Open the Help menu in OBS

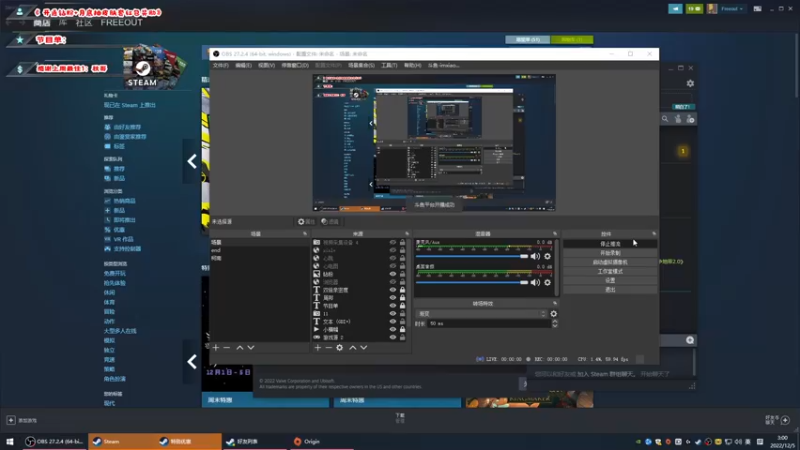pyautogui.click(x=413, y=65)
